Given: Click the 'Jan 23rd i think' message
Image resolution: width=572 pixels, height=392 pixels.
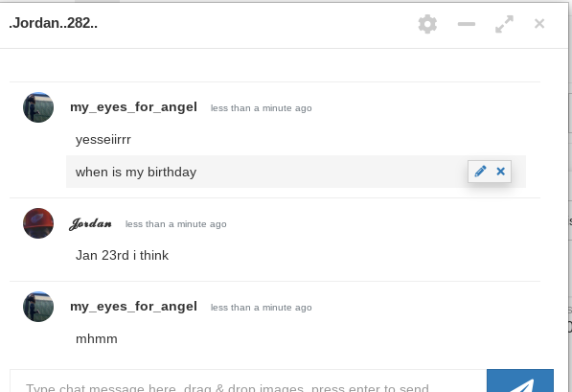Looking at the screenshot, I should pyautogui.click(x=122, y=255).
